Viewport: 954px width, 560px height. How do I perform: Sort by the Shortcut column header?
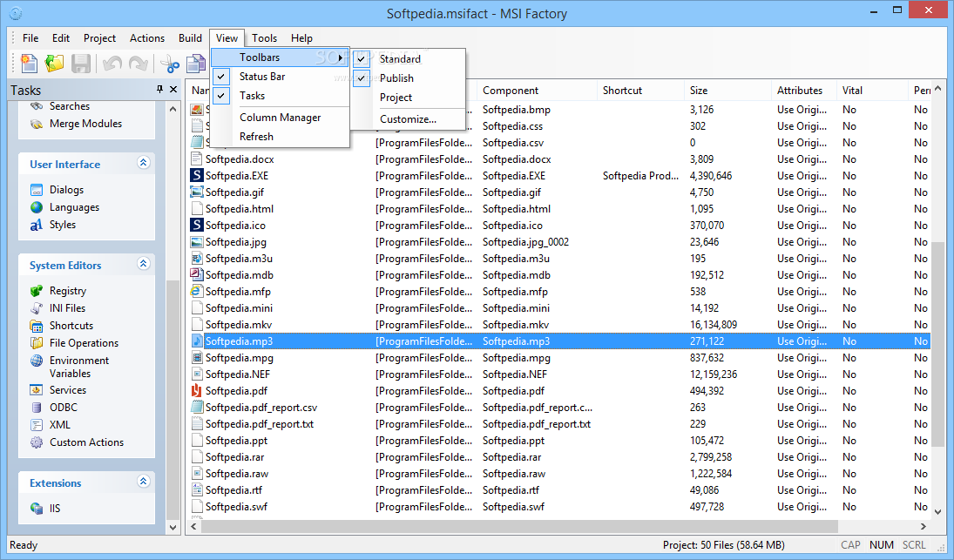[x=641, y=90]
